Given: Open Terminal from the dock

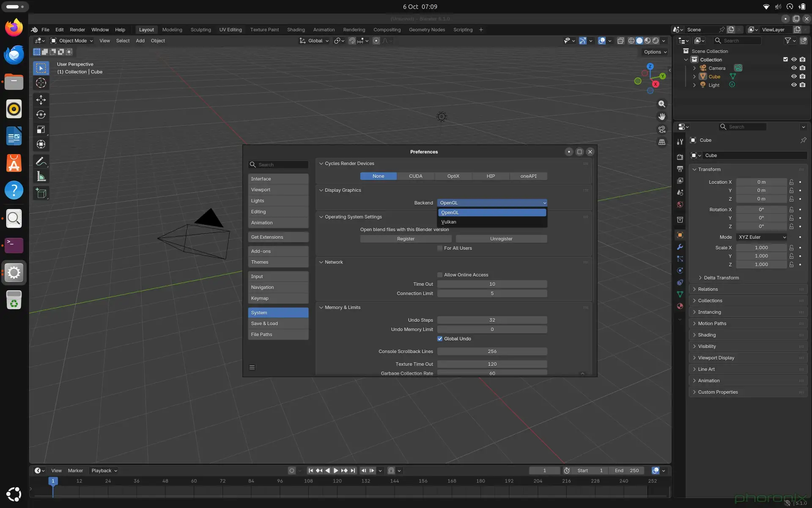Looking at the screenshot, I should pyautogui.click(x=14, y=245).
